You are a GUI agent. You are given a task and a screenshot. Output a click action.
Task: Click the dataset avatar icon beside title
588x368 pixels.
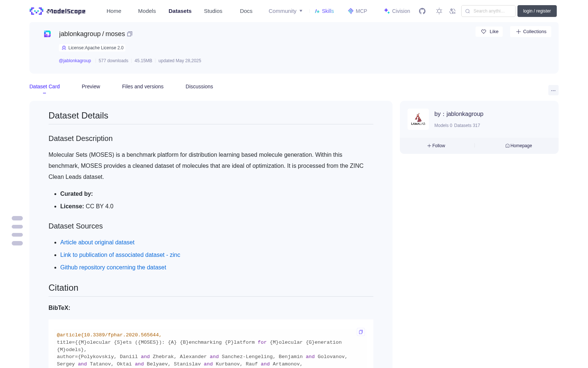47,34
